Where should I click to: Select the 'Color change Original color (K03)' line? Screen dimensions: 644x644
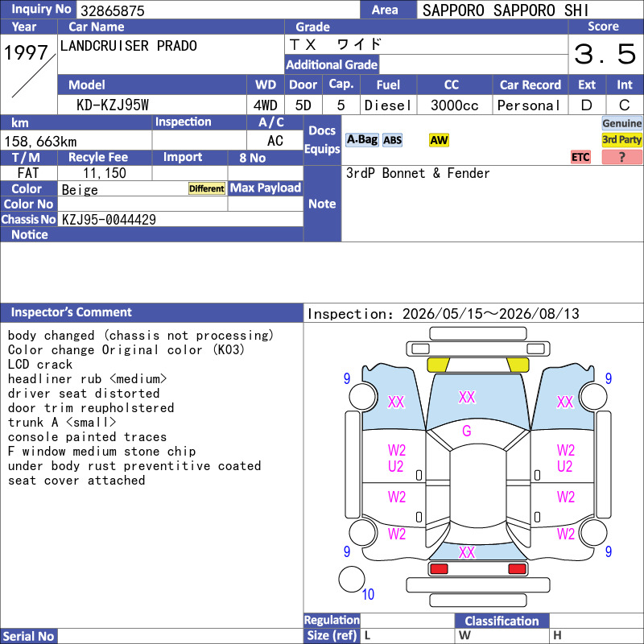click(x=126, y=350)
